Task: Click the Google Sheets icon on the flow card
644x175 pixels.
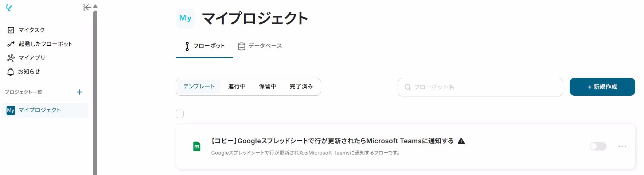Action: [x=197, y=147]
